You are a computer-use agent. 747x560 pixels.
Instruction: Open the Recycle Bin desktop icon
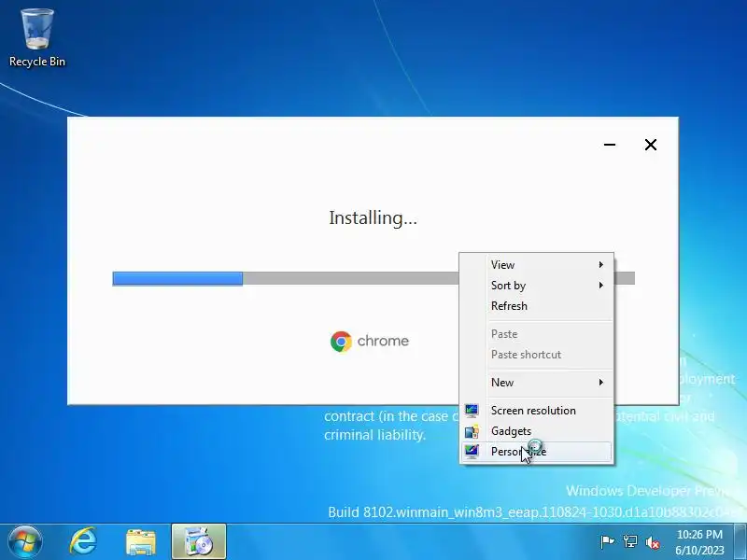coord(36,38)
